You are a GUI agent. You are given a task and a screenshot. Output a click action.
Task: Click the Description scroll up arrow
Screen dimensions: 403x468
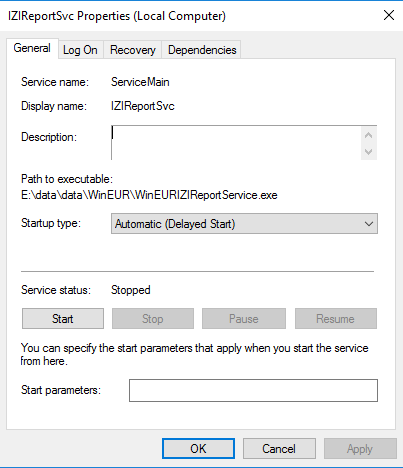coord(369,135)
